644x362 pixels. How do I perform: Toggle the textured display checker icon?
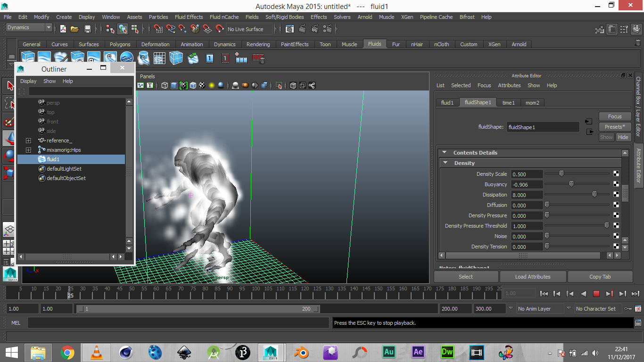coord(202,85)
